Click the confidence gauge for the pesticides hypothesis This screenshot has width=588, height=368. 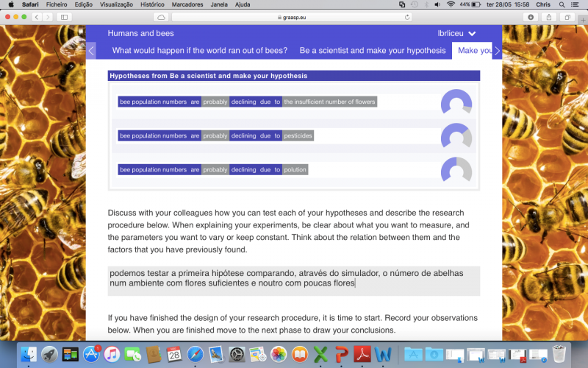[456, 135]
